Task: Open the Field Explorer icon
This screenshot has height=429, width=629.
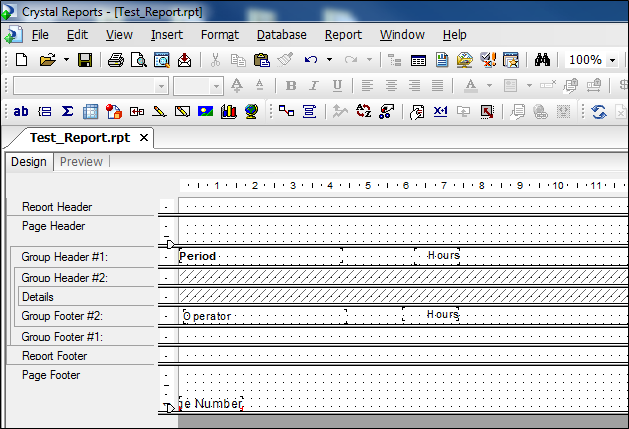Action: click(x=418, y=60)
